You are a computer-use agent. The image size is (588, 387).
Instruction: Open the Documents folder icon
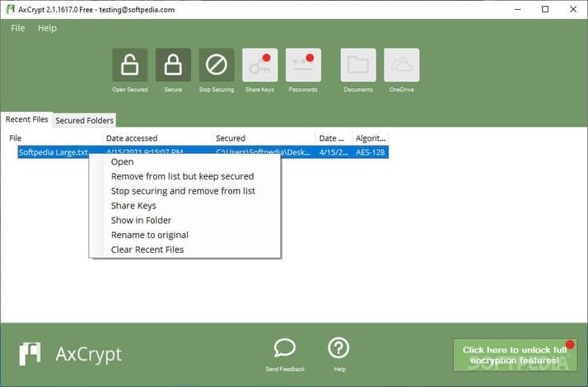pos(358,65)
